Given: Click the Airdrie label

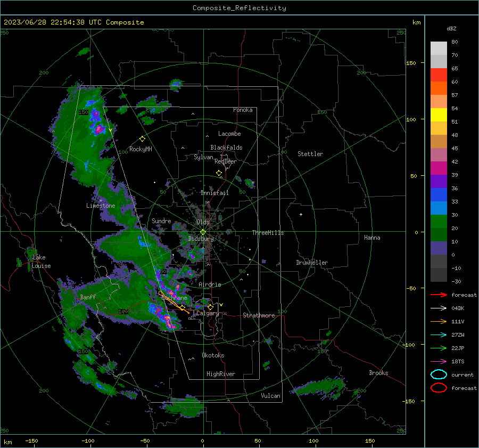Looking at the screenshot, I should pos(210,284).
